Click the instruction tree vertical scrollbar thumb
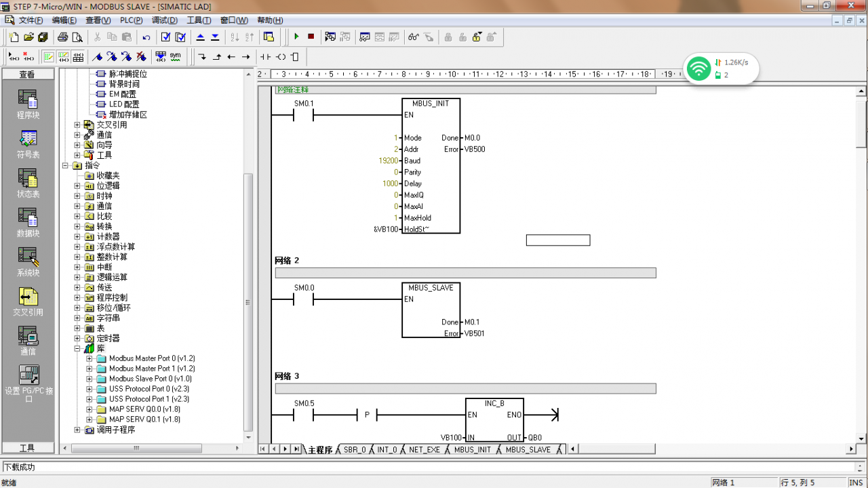Image resolution: width=868 pixels, height=488 pixels. [248, 303]
